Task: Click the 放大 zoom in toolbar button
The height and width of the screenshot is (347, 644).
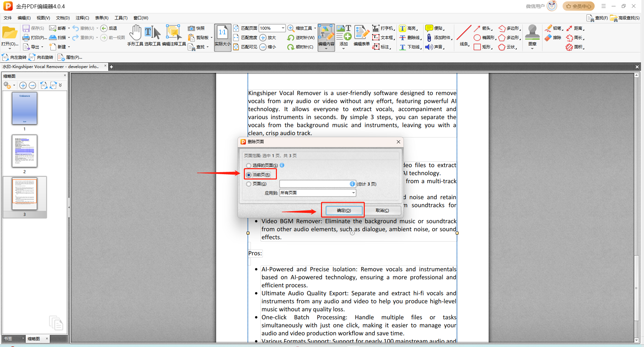Action: (268, 38)
